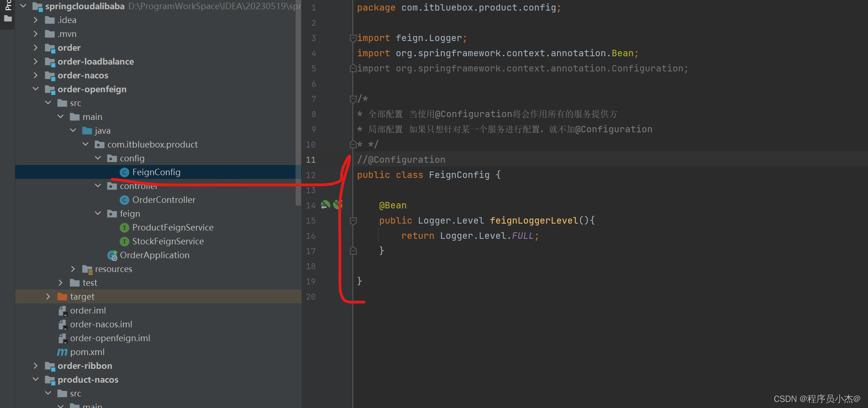This screenshot has height=408, width=868.
Task: Click the order-ribbon module icon
Action: click(50, 366)
